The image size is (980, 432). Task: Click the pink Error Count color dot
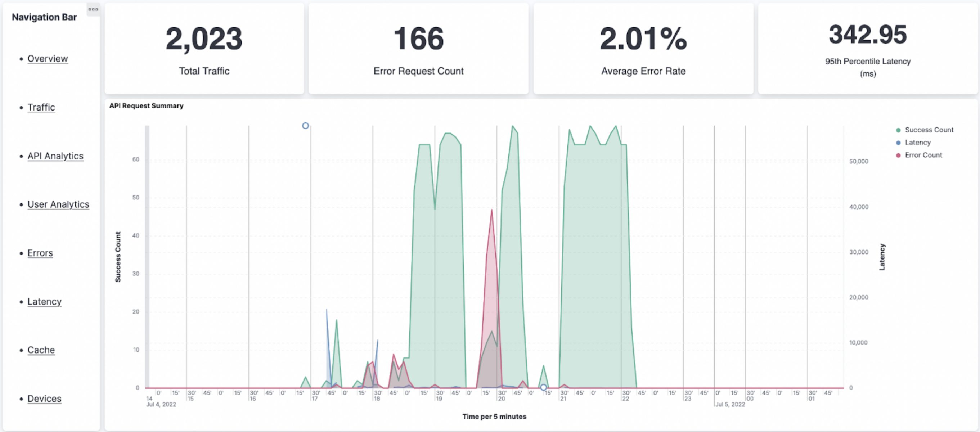click(898, 156)
